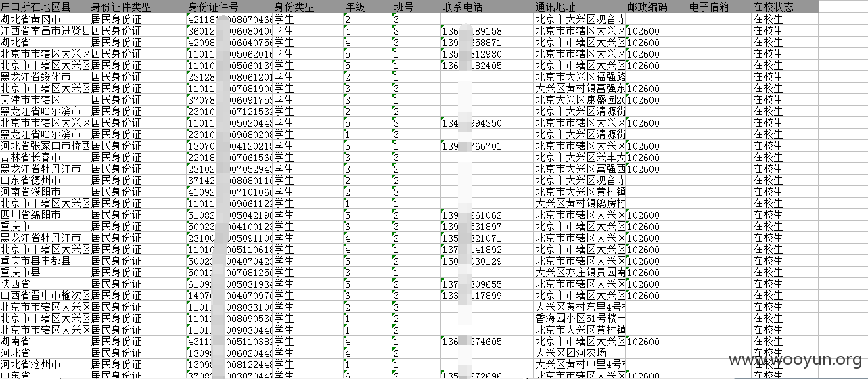The image size is (868, 379).
Task: Select the 户口所在地区县 column header
Action: point(45,7)
